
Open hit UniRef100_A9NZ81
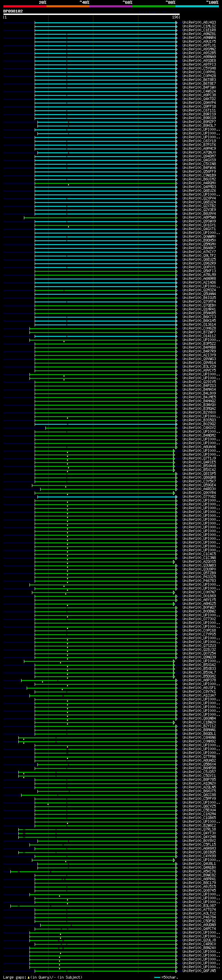pos(199,34)
